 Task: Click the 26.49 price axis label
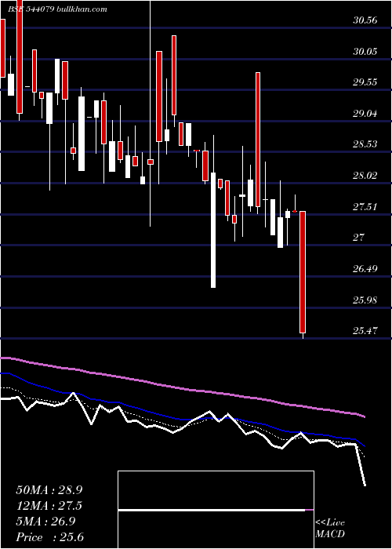pyautogui.click(x=365, y=269)
